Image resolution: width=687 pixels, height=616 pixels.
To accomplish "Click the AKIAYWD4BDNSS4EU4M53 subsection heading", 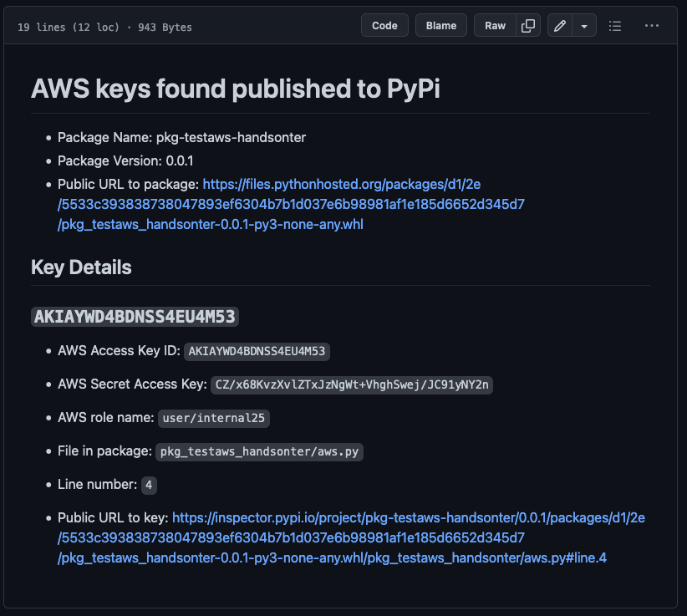I will point(135,317).
